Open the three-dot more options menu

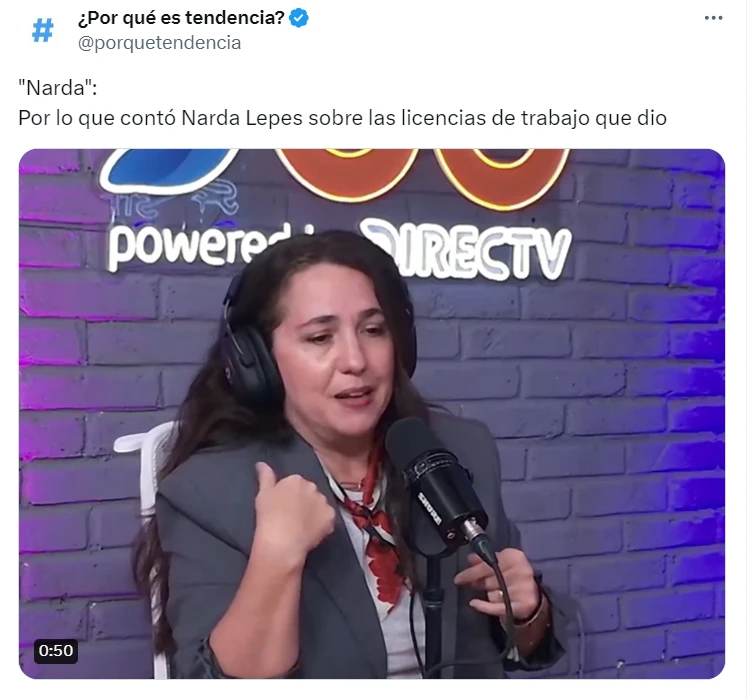(x=713, y=18)
